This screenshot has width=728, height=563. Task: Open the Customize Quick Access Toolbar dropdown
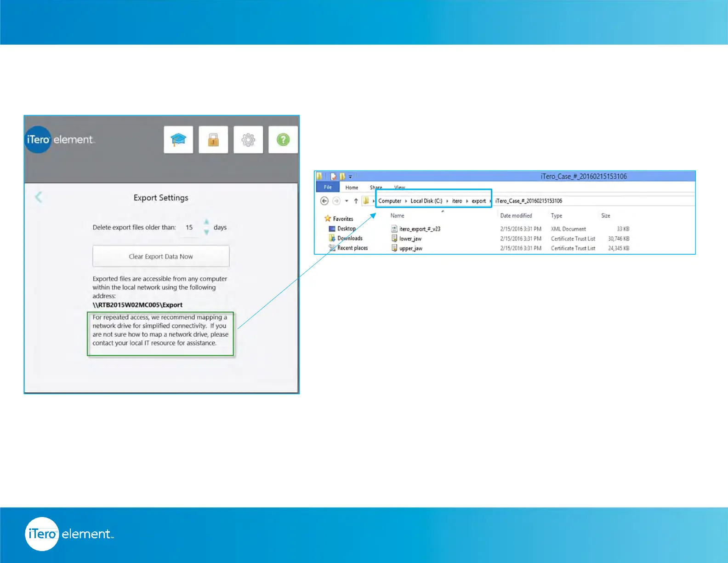click(x=350, y=177)
